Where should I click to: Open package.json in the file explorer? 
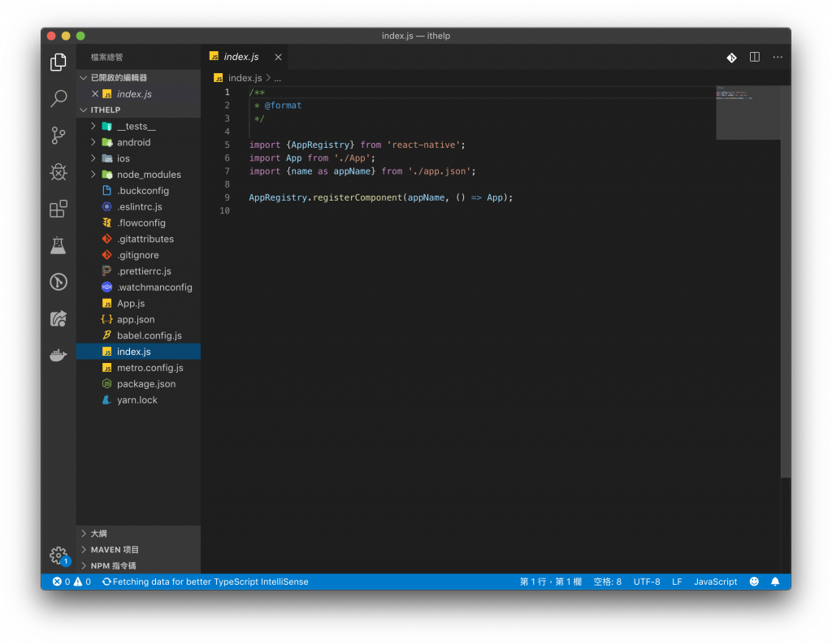click(145, 384)
